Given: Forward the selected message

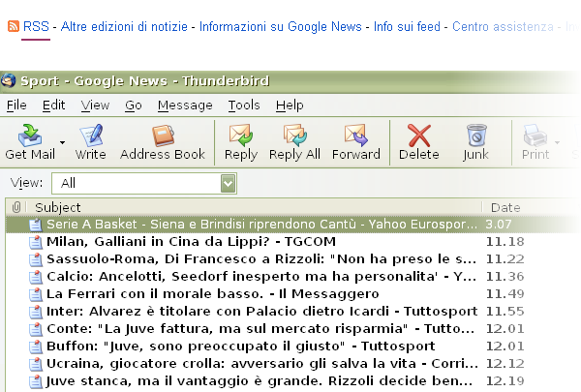Looking at the screenshot, I should pos(355,135).
